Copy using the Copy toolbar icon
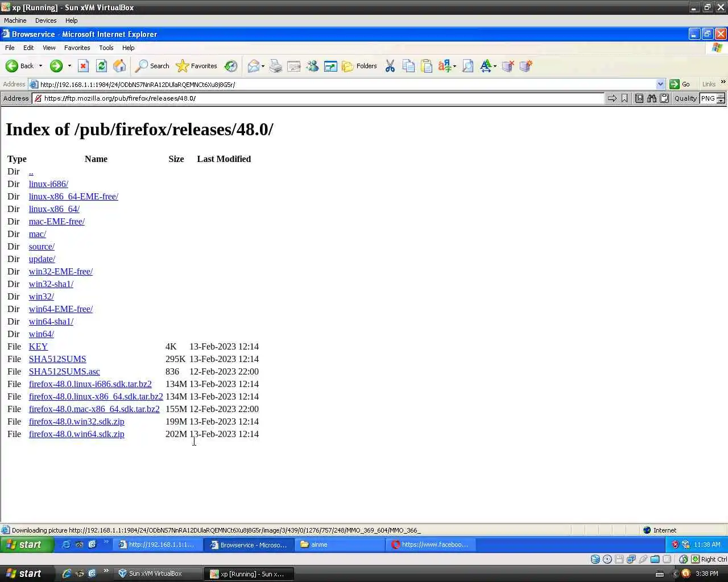Image resolution: width=728 pixels, height=582 pixels. (x=408, y=66)
